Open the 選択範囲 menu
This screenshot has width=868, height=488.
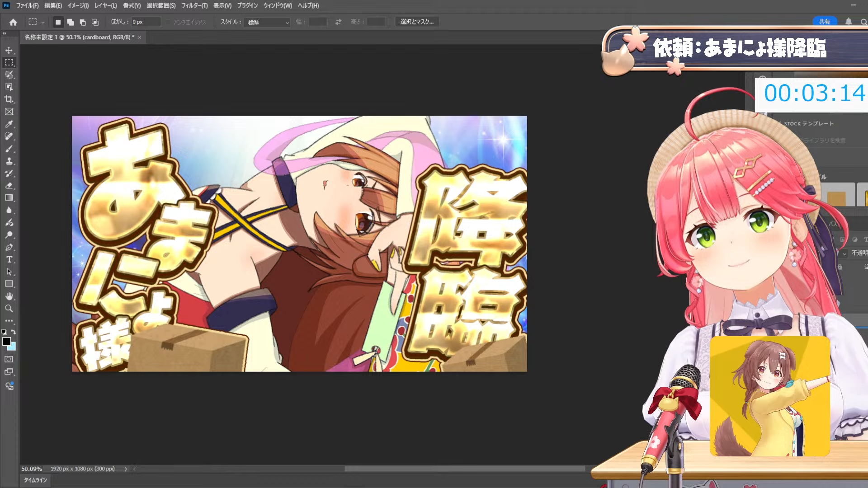161,5
